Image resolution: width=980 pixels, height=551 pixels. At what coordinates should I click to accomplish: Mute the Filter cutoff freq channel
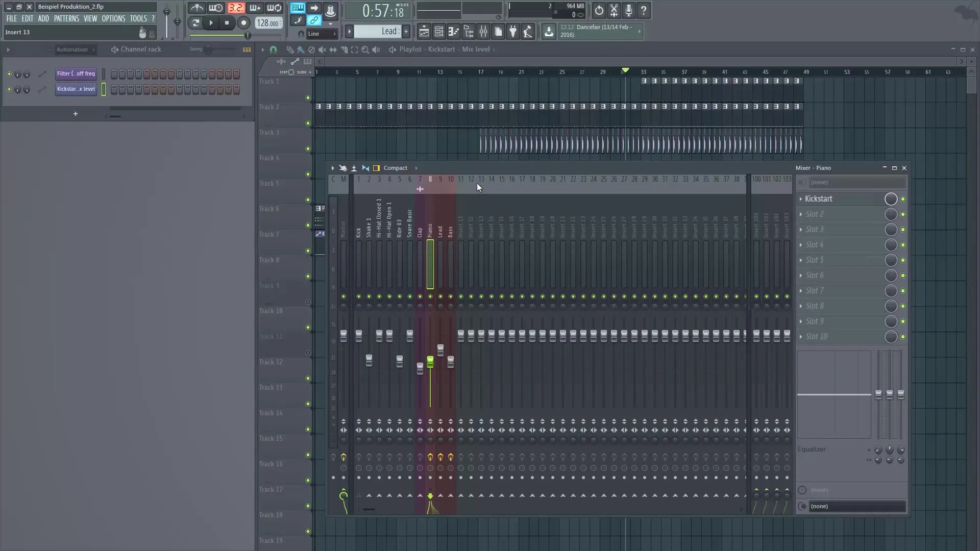pos(9,74)
